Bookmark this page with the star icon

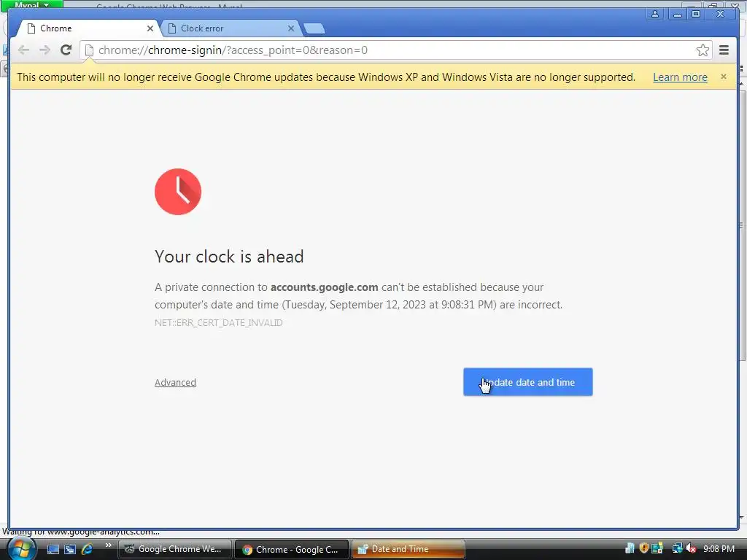tap(703, 50)
